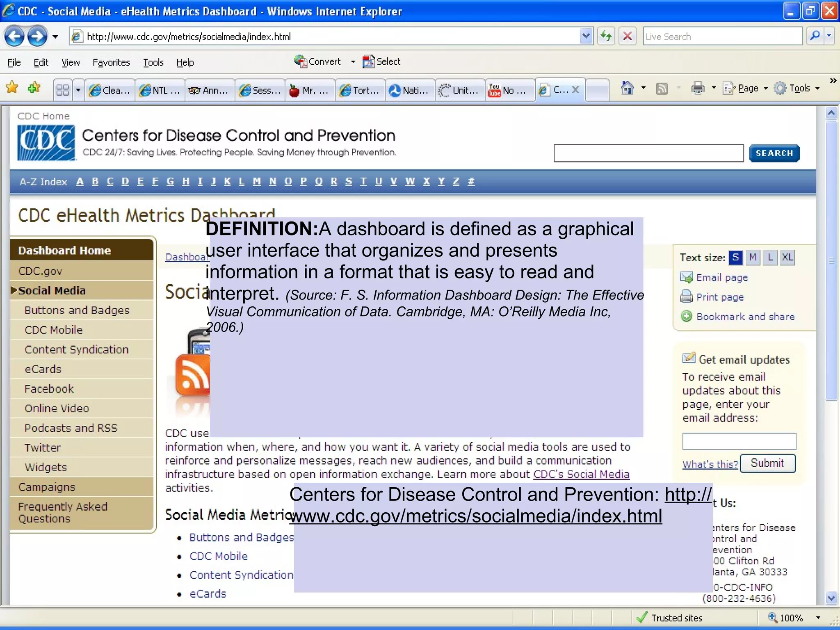The width and height of the screenshot is (840, 630).
Task: Click the Refresh page icon
Action: click(x=606, y=37)
